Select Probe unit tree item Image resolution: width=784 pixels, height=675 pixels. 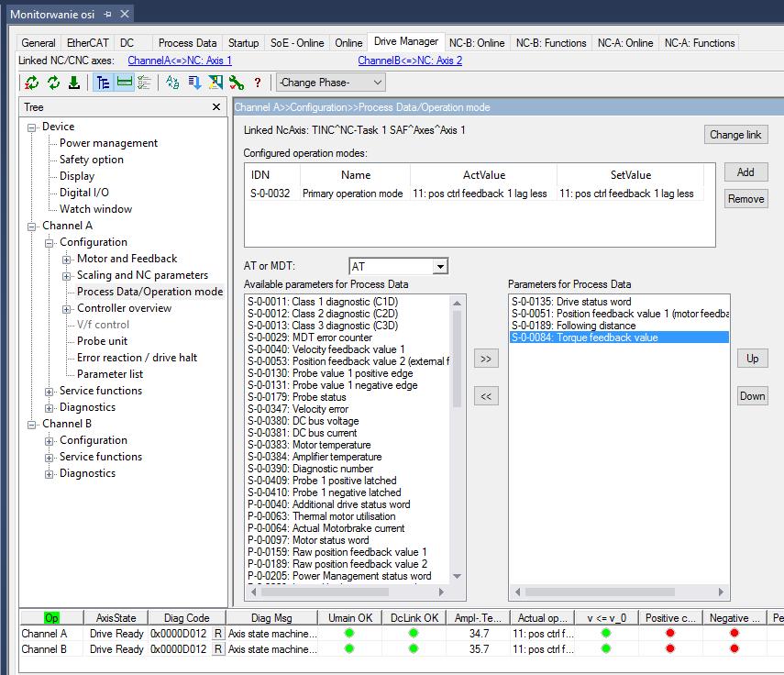tap(102, 341)
